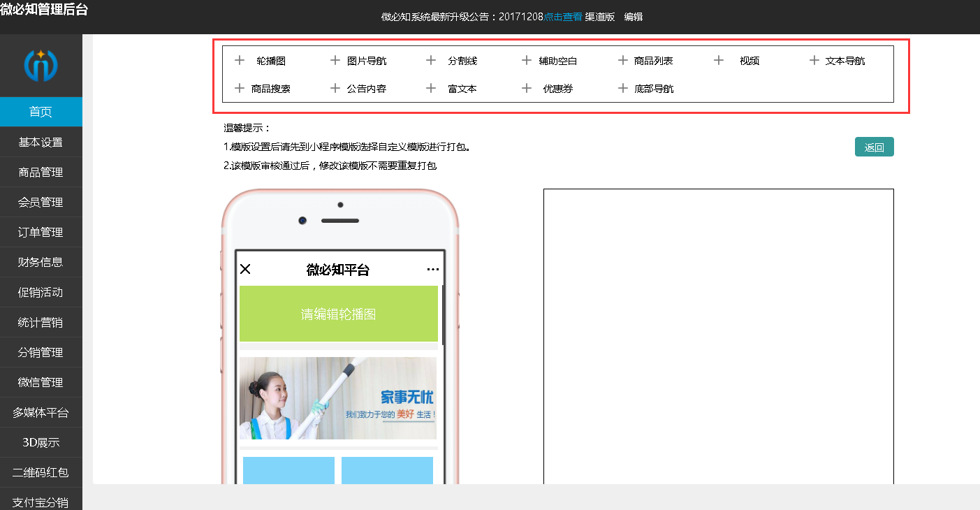Click the 微必知 logo in sidebar
This screenshot has width=980, height=510.
pos(41,66)
